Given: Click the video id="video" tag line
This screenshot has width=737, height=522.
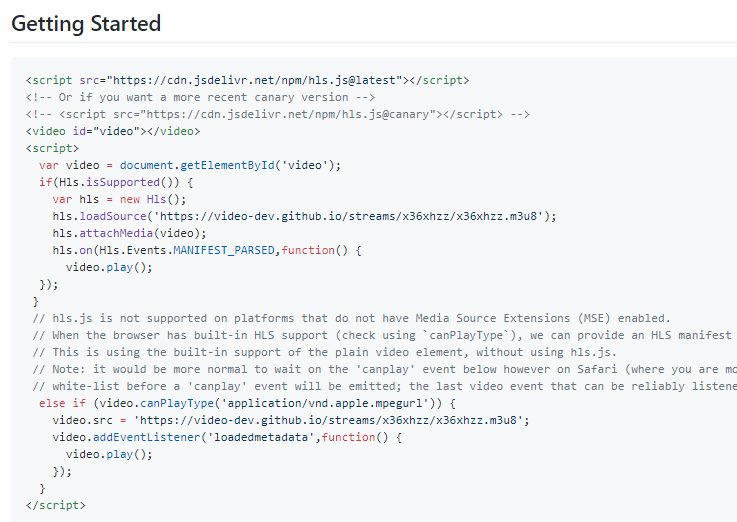Looking at the screenshot, I should click(x=113, y=131).
